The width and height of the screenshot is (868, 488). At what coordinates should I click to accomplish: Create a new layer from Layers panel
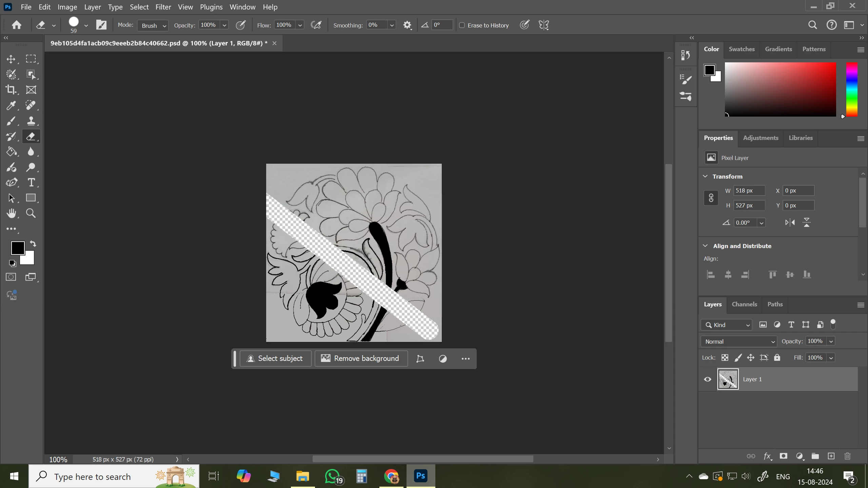[831, 456]
